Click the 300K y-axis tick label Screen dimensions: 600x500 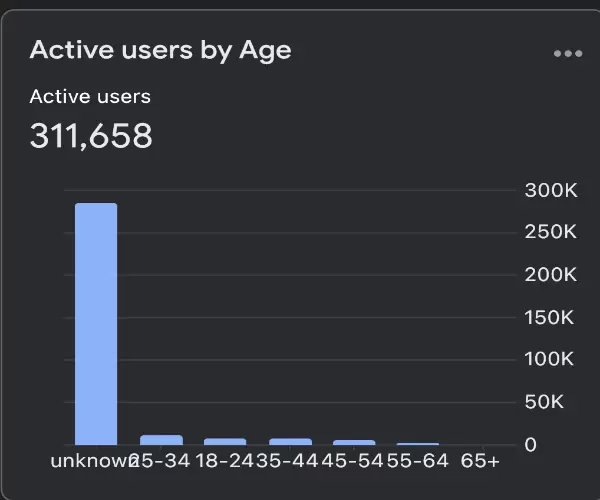click(x=550, y=191)
